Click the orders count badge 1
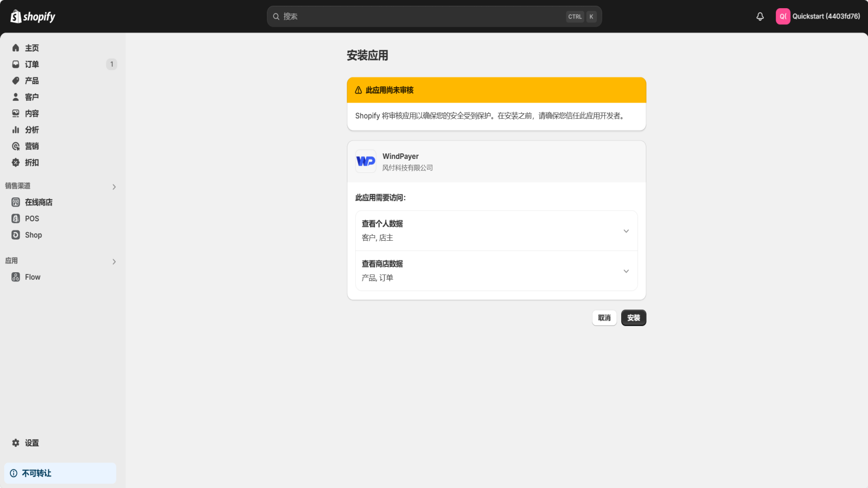This screenshot has height=488, width=868. click(112, 64)
